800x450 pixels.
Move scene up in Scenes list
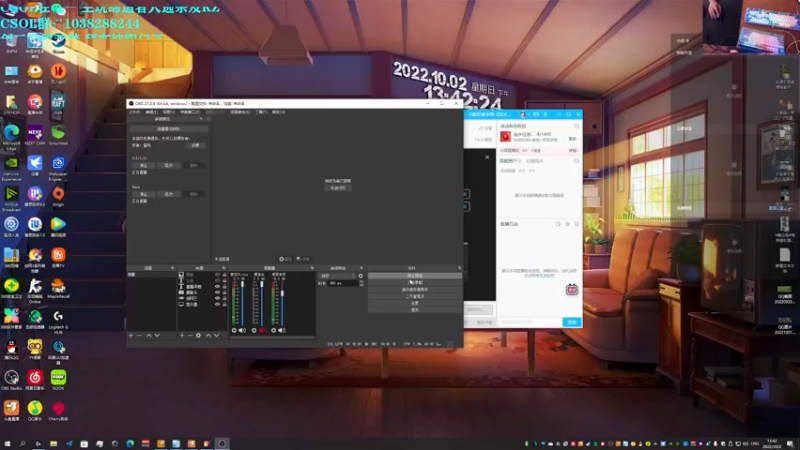pos(149,336)
